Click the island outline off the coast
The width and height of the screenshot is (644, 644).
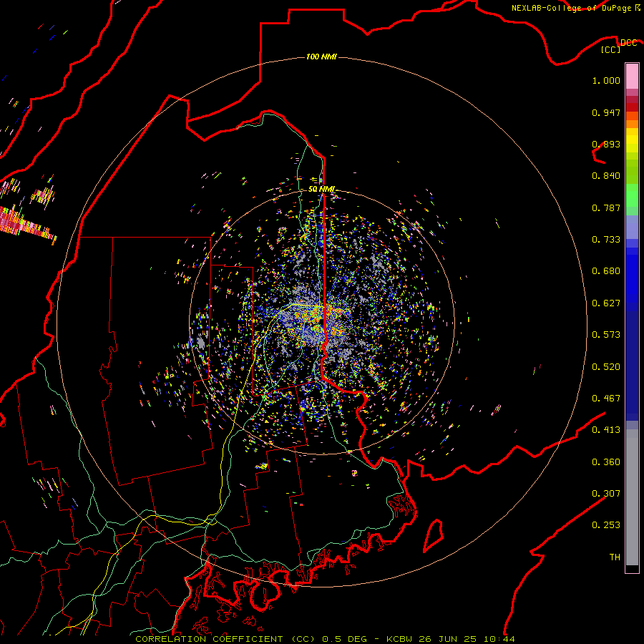434,535
